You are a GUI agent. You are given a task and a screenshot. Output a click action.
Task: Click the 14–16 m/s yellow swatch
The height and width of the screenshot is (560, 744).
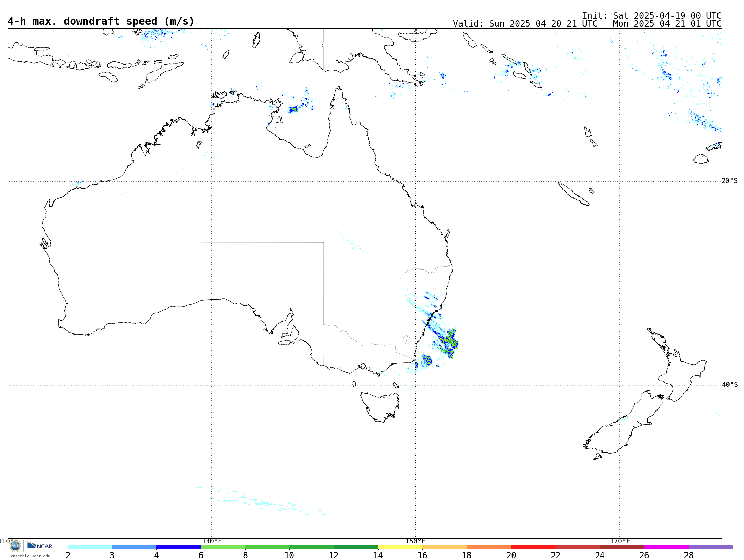point(400,547)
